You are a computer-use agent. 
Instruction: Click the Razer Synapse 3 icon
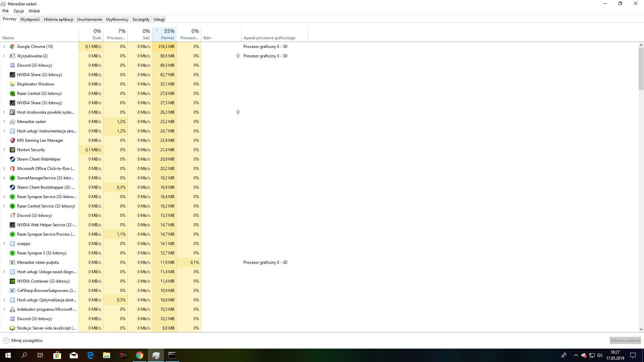(12, 253)
